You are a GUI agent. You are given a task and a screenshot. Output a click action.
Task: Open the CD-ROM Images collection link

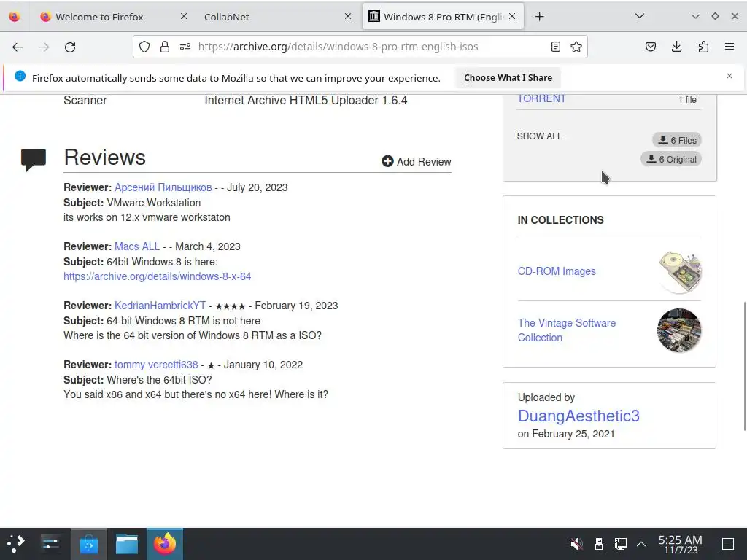557,271
